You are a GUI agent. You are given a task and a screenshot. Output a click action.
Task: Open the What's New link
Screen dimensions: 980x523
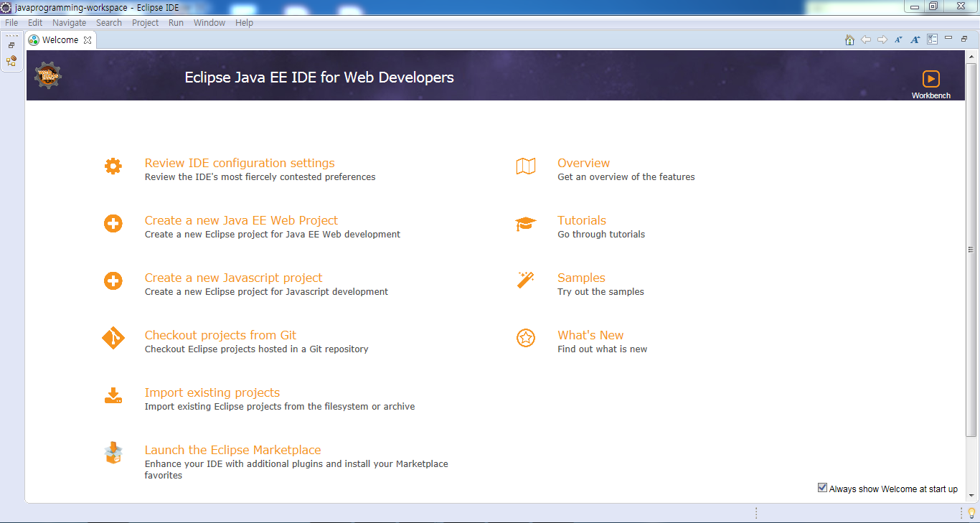590,336
